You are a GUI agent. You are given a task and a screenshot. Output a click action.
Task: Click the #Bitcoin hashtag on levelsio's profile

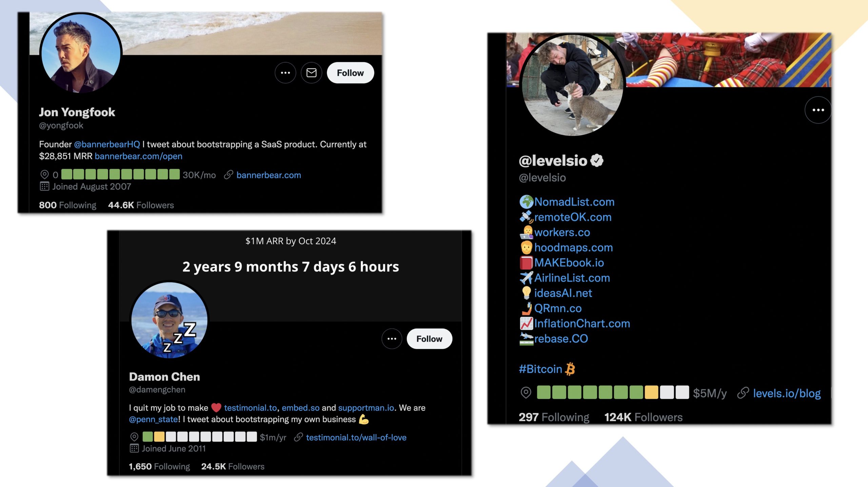click(539, 369)
